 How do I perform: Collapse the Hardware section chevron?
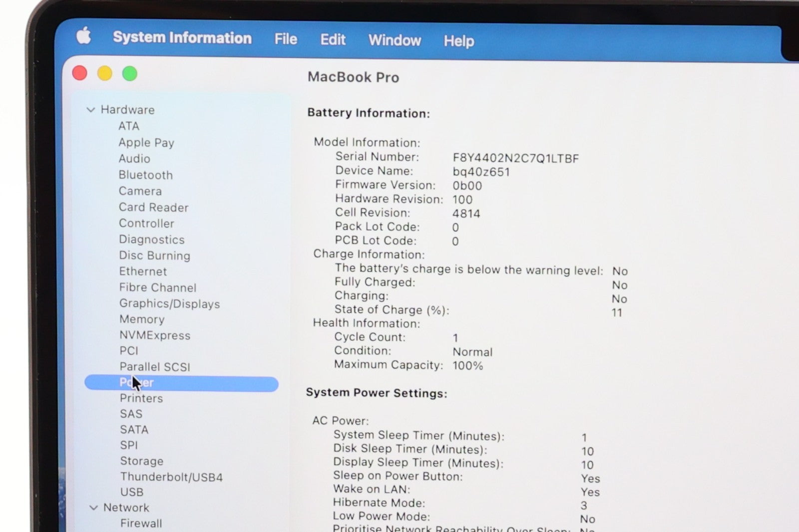click(x=91, y=110)
